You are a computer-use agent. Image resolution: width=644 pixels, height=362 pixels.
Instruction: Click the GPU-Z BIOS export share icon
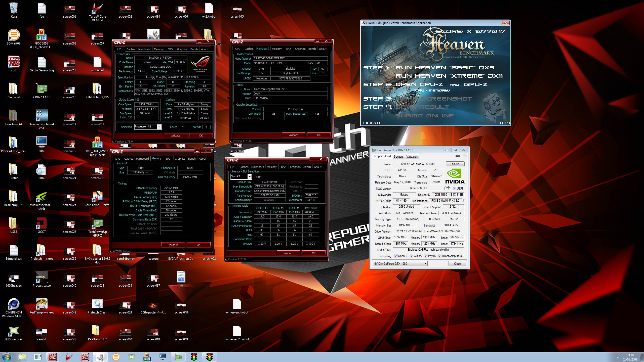point(447,188)
